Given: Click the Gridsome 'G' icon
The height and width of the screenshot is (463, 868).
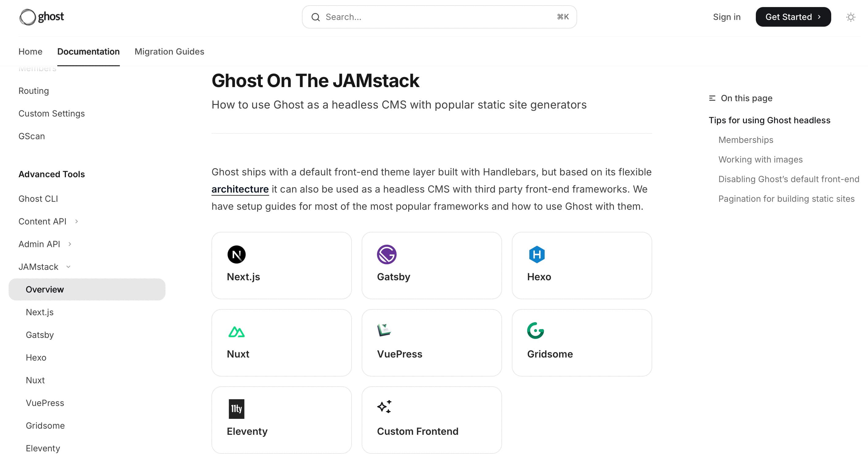Looking at the screenshot, I should [535, 331].
